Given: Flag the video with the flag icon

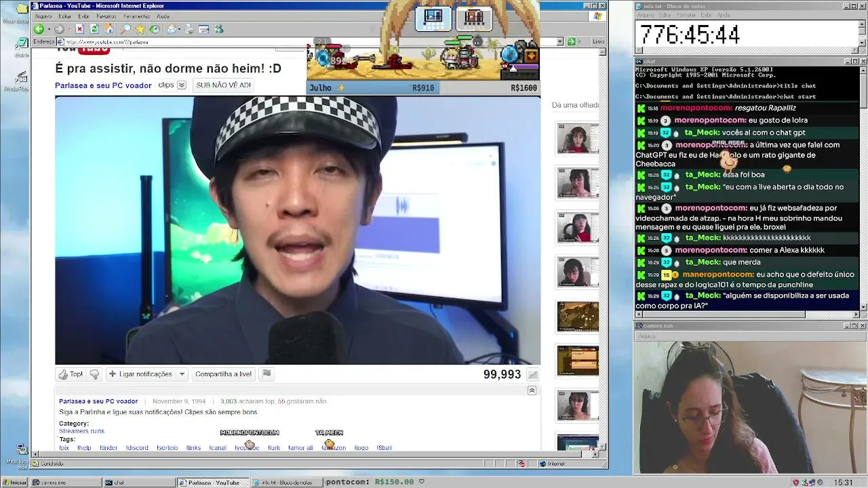Looking at the screenshot, I should 267,374.
